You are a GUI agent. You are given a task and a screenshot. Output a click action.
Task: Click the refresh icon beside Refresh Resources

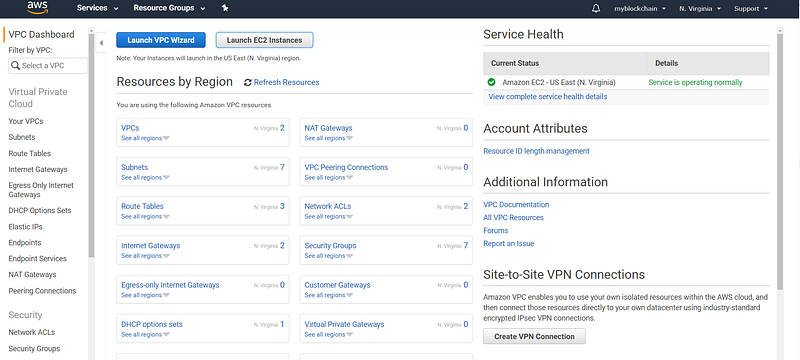point(248,83)
